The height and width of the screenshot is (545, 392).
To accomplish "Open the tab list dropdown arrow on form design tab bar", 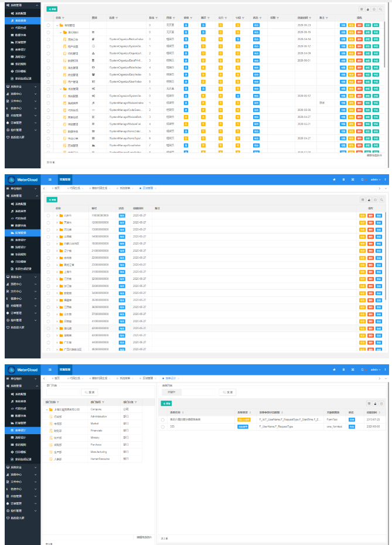I will coord(386,378).
